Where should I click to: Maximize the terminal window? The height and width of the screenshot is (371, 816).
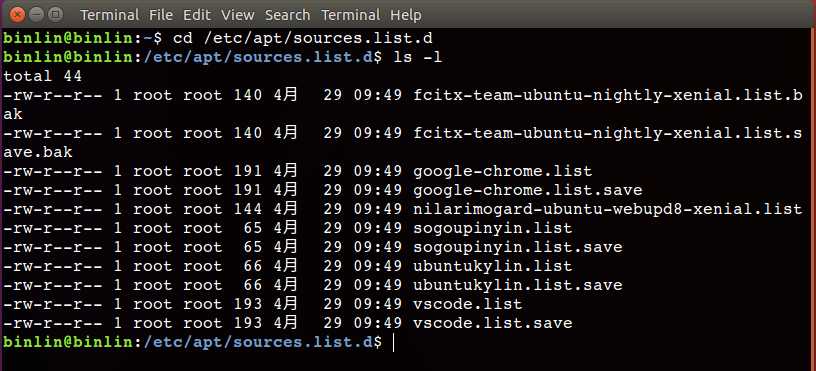55,15
